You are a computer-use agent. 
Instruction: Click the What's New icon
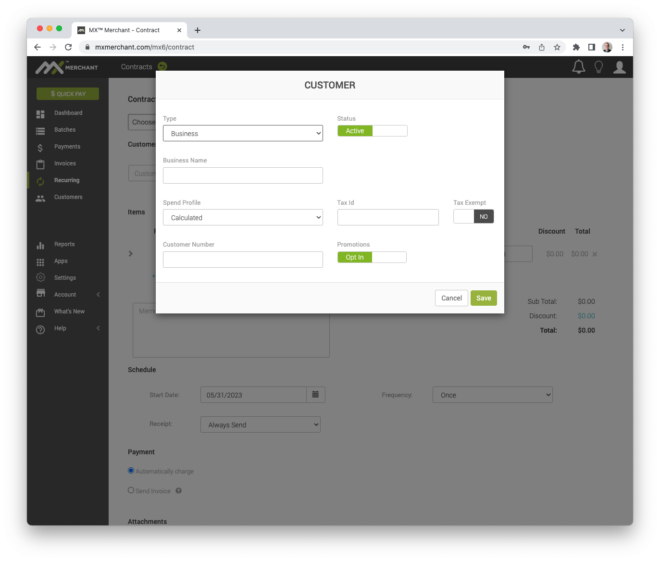pos(40,312)
